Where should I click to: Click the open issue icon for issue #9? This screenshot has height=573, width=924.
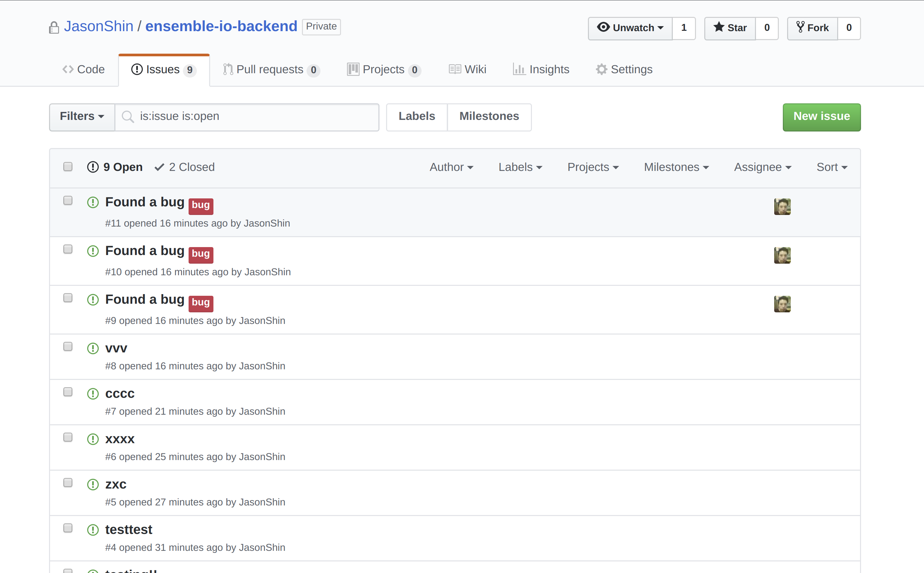(93, 300)
